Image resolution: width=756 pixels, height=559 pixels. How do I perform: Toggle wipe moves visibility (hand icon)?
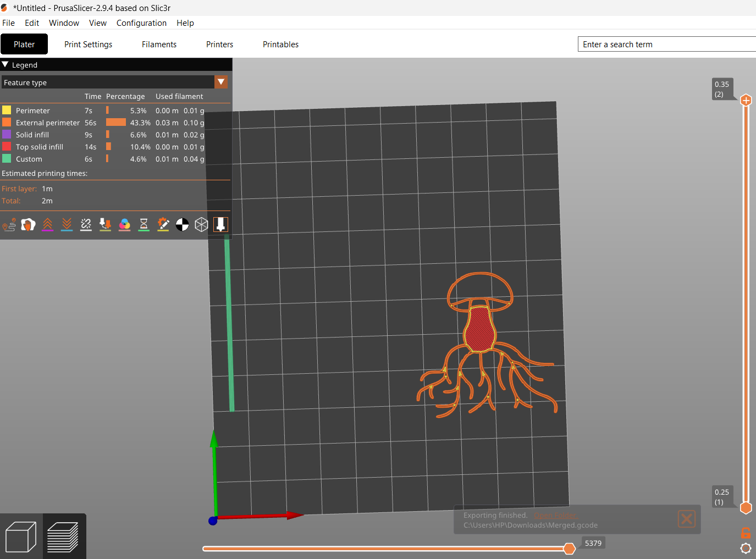click(x=29, y=224)
